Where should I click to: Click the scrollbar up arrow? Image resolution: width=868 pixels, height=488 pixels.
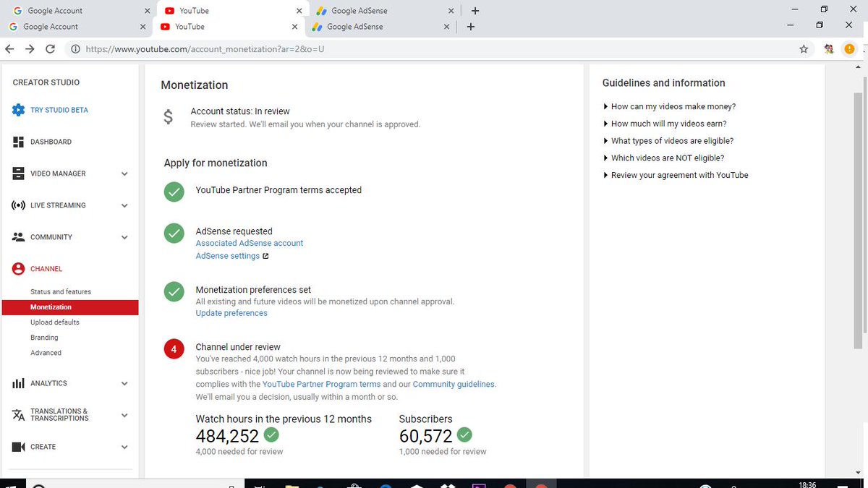click(x=859, y=67)
